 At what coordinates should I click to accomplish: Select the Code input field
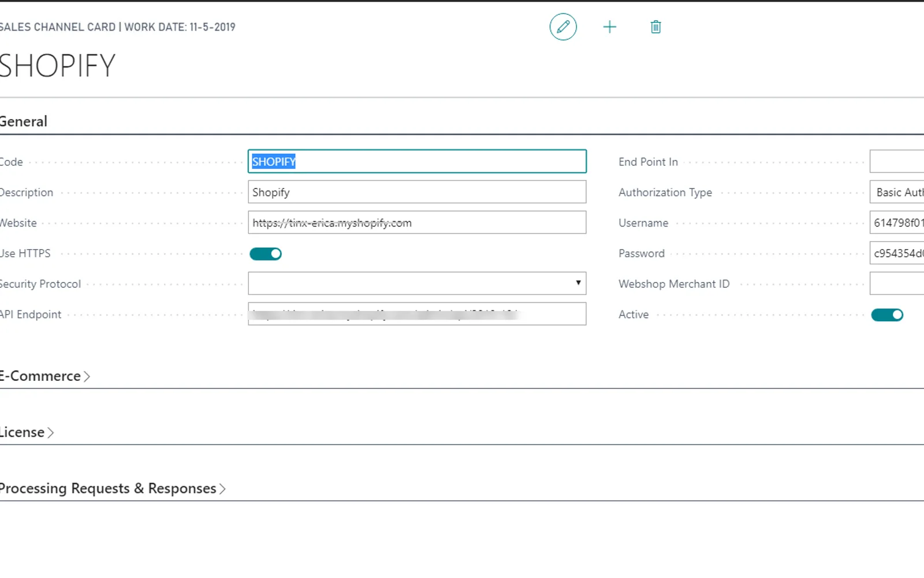[417, 161]
